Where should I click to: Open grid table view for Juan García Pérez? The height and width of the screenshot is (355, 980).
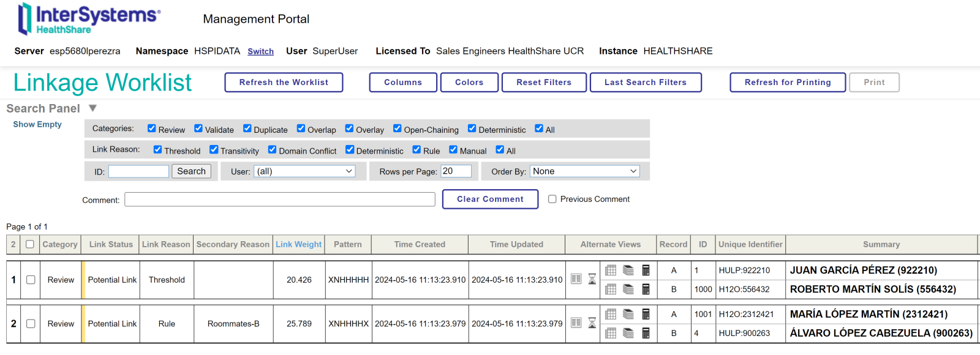coord(611,270)
